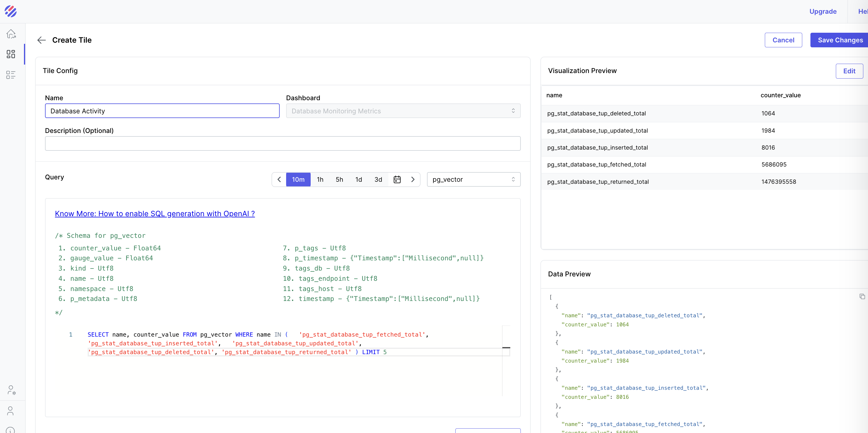Select the 10m time range
868x433 pixels.
coord(298,179)
